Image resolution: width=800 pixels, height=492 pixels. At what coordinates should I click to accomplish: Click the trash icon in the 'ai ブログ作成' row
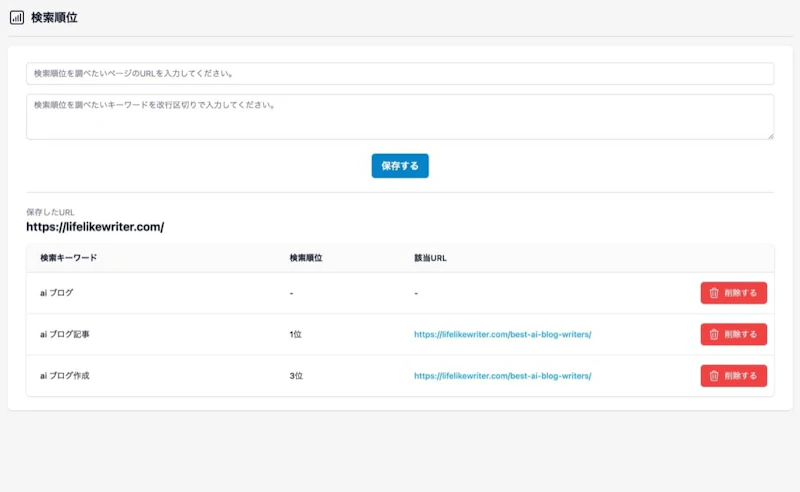(714, 376)
